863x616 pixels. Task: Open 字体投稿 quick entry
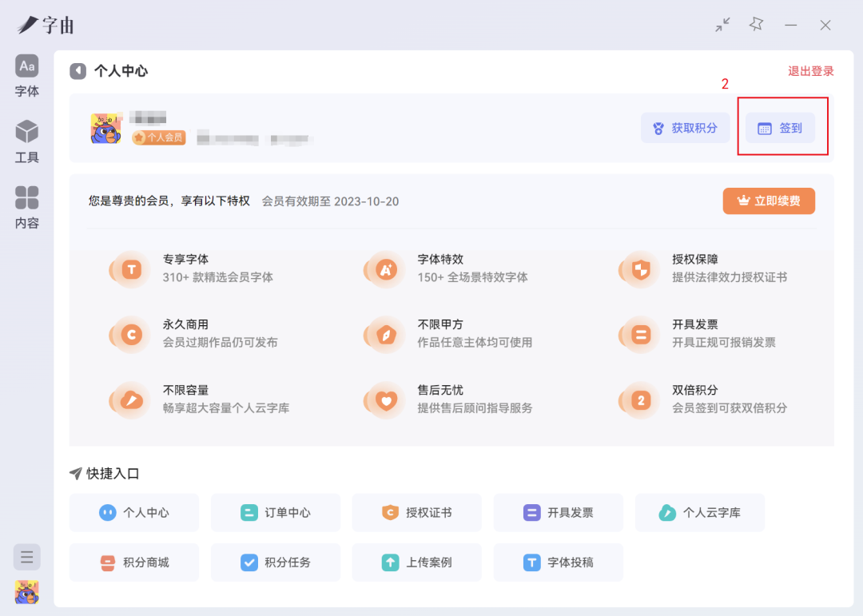click(x=559, y=562)
